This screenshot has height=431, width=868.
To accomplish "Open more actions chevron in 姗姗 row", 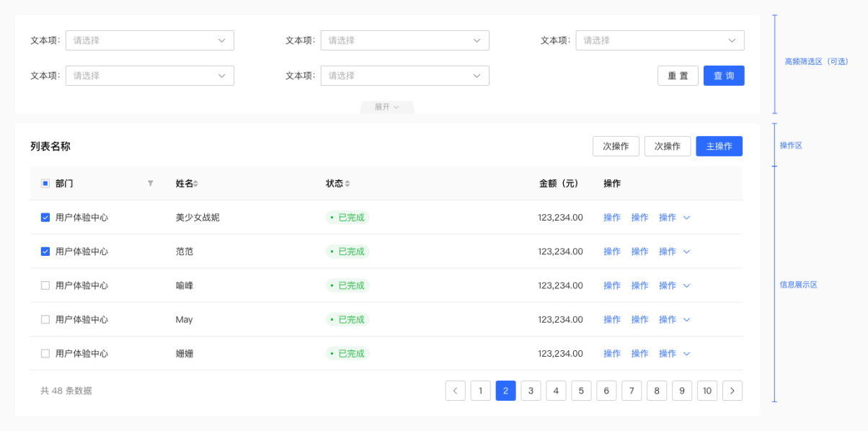I will (x=686, y=354).
